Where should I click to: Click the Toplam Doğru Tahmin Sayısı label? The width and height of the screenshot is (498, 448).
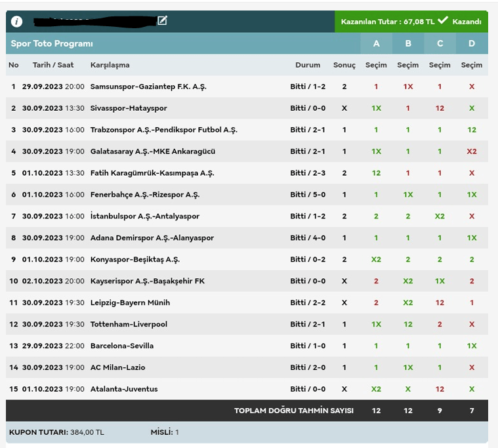point(293,411)
